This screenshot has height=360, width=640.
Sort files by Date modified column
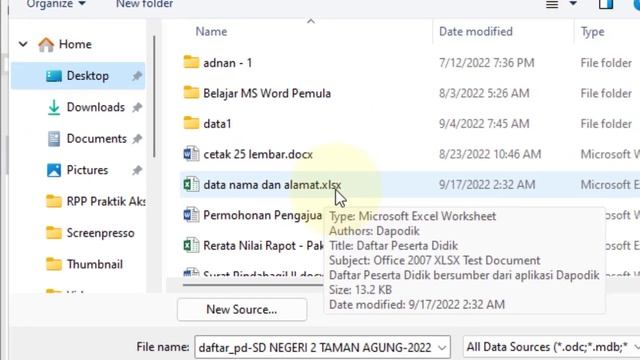476,32
